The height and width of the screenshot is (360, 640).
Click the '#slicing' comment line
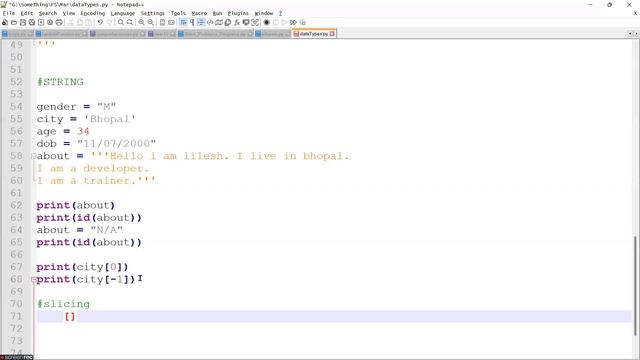point(63,304)
